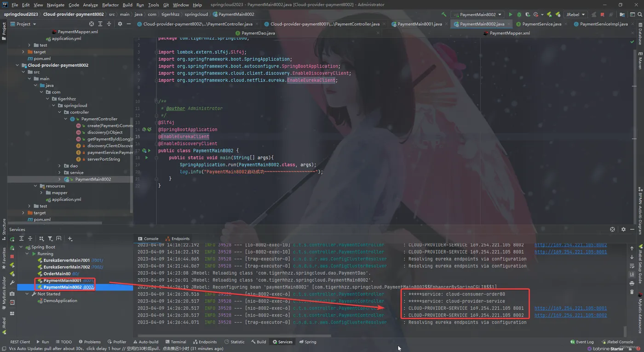644x352 pixels.
Task: Open the :8001/ port link beside PaymentMain8001
Action: click(88, 281)
